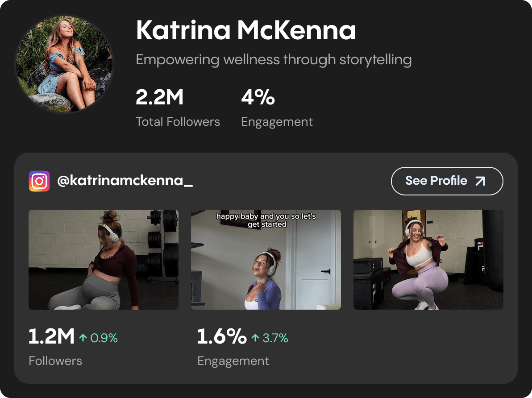Image resolution: width=532 pixels, height=398 pixels.
Task: Select the 2.2M total followers figure
Action: tap(159, 97)
